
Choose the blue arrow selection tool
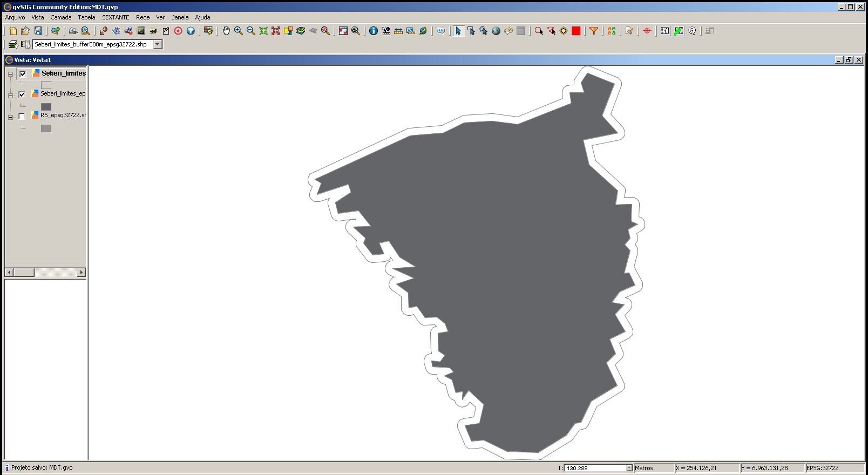458,31
